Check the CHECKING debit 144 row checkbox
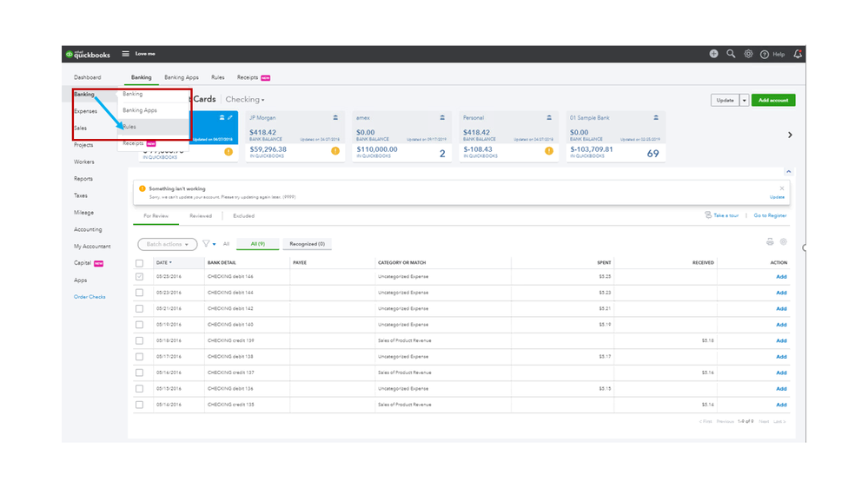868x488 pixels. click(140, 293)
